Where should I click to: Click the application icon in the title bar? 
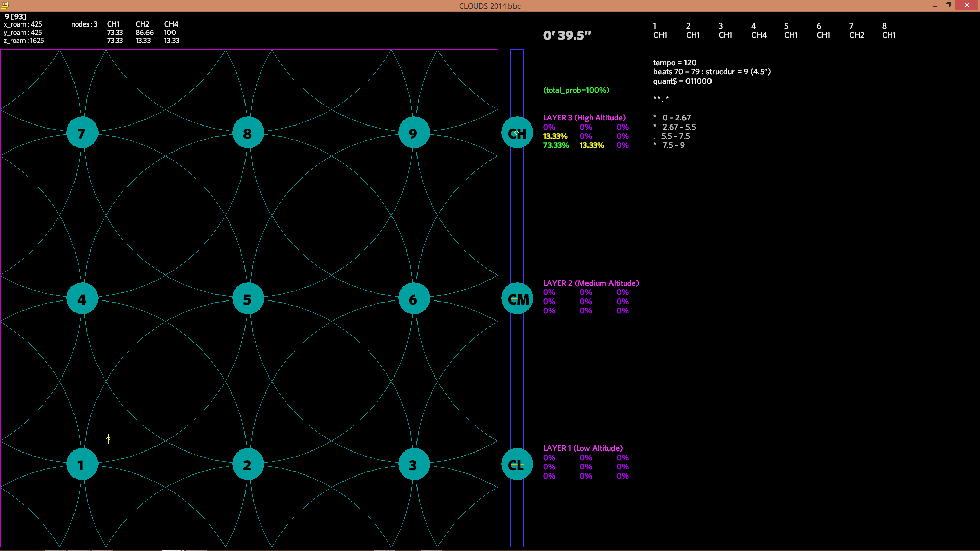click(5, 5)
